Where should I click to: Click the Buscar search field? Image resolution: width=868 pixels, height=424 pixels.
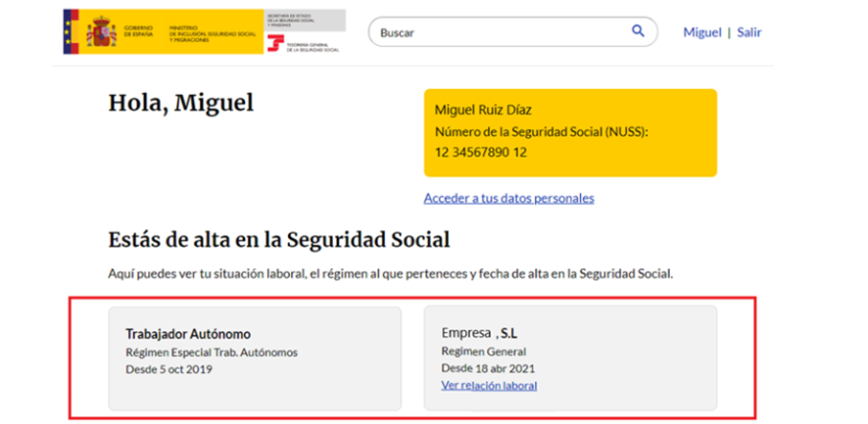512,31
